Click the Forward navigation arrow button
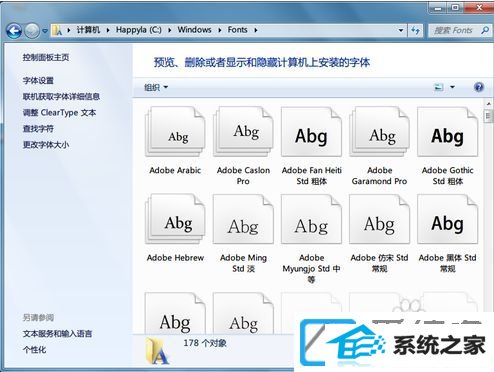The height and width of the screenshot is (372, 494). pos(32,31)
